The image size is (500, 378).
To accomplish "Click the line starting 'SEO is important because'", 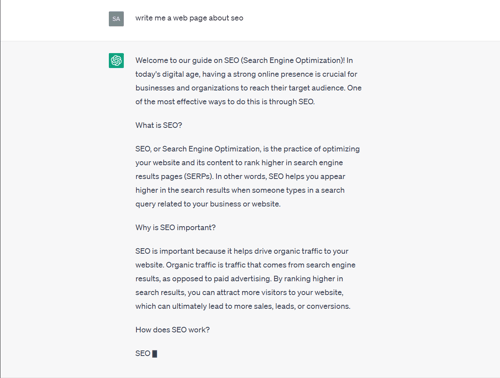I will tap(242, 251).
